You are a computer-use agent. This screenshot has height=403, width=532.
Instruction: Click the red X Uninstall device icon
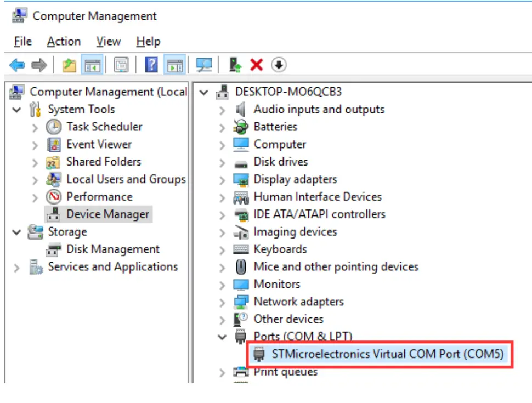click(257, 65)
